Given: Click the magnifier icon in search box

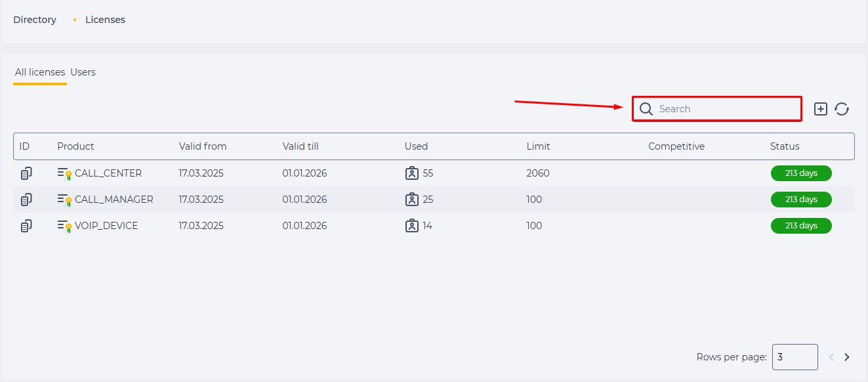Looking at the screenshot, I should click(x=646, y=109).
